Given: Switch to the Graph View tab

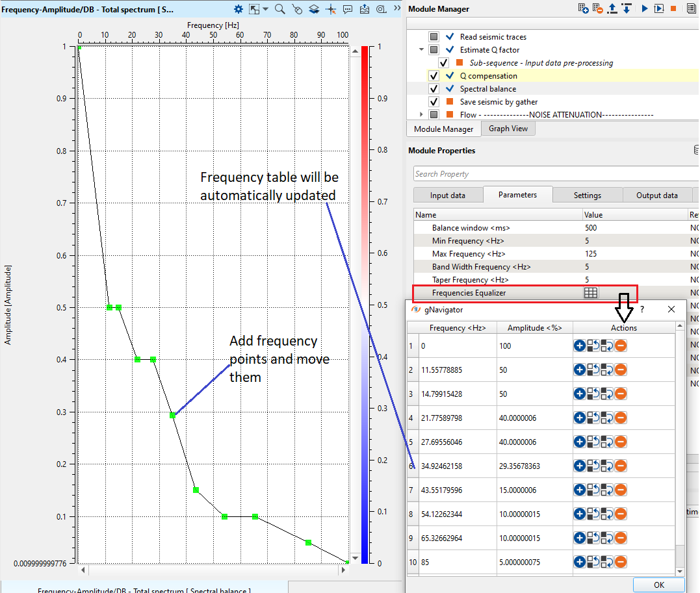Looking at the screenshot, I should point(508,129).
